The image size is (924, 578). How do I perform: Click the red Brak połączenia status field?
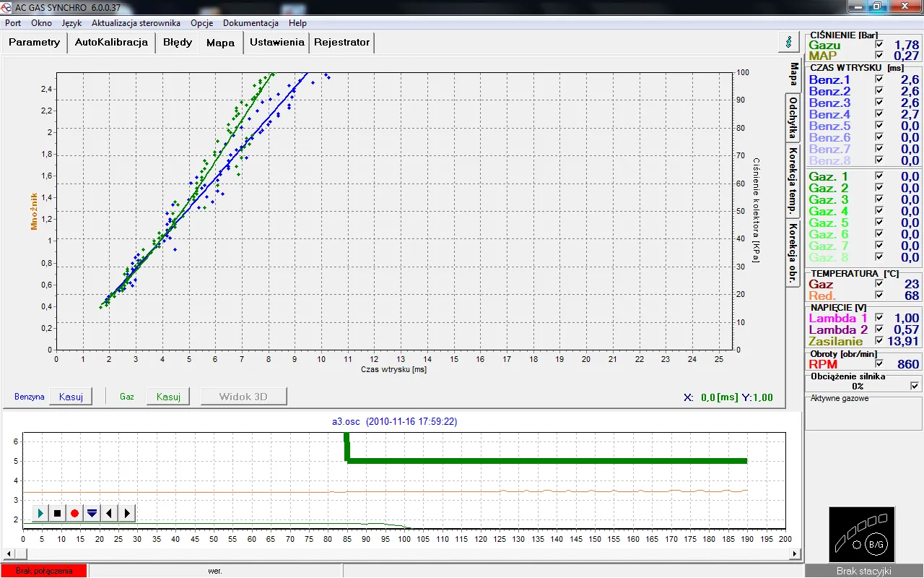coord(44,571)
